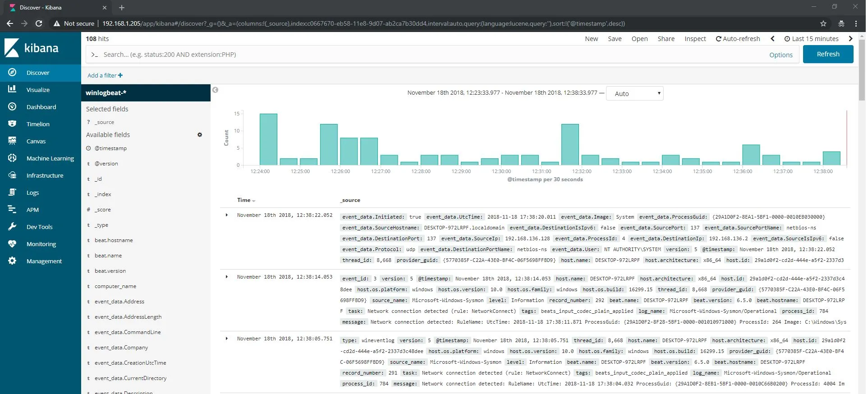Click the tallest histogram bar near 12:24:00
Image resolution: width=868 pixels, height=394 pixels.
(x=268, y=139)
